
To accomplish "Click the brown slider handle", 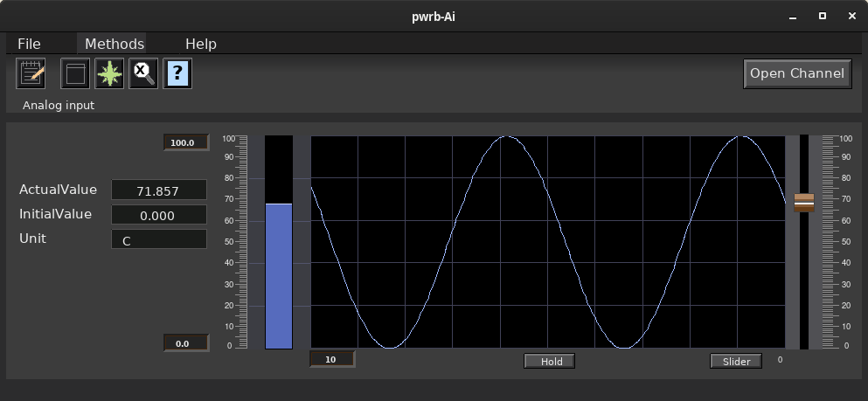I will 803,203.
